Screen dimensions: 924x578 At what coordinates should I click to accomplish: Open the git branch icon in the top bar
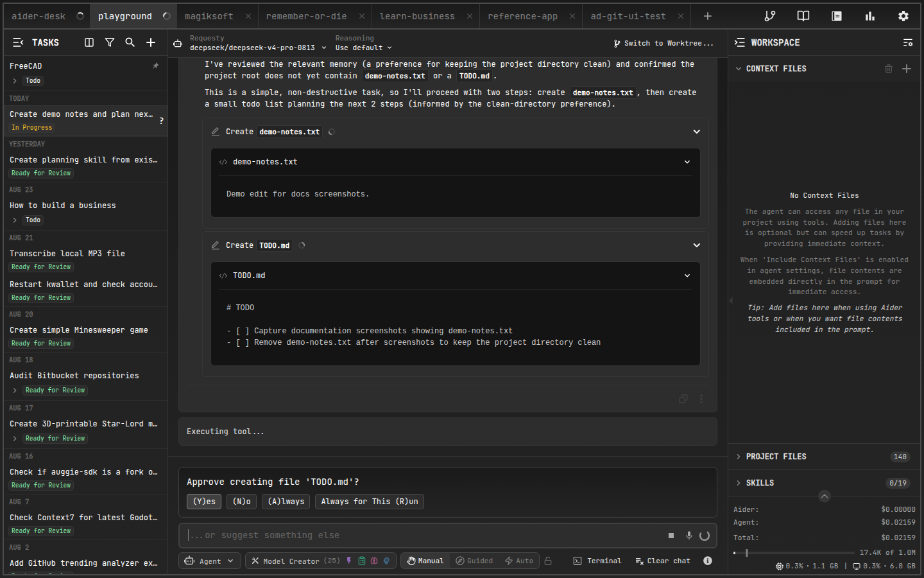[770, 16]
